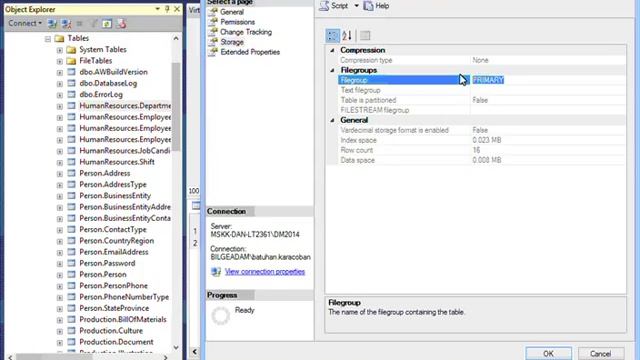Click the Refresh icon in Object Explorer toolbar
Screen dimensions: 640x360
click(107, 24)
